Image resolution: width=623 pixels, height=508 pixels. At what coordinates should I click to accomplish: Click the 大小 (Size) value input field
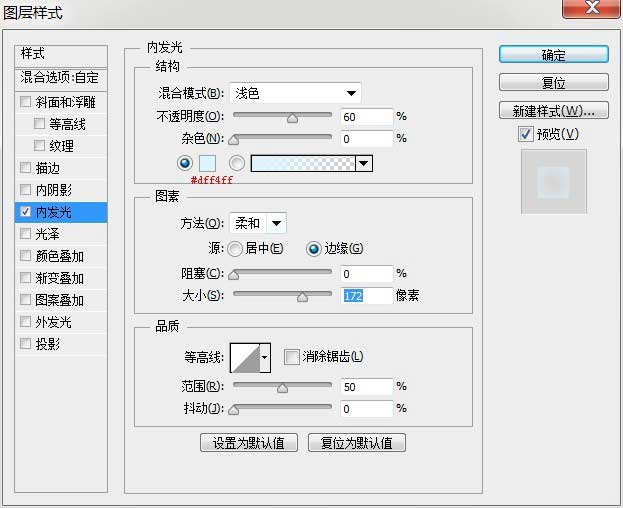pyautogui.click(x=366, y=296)
